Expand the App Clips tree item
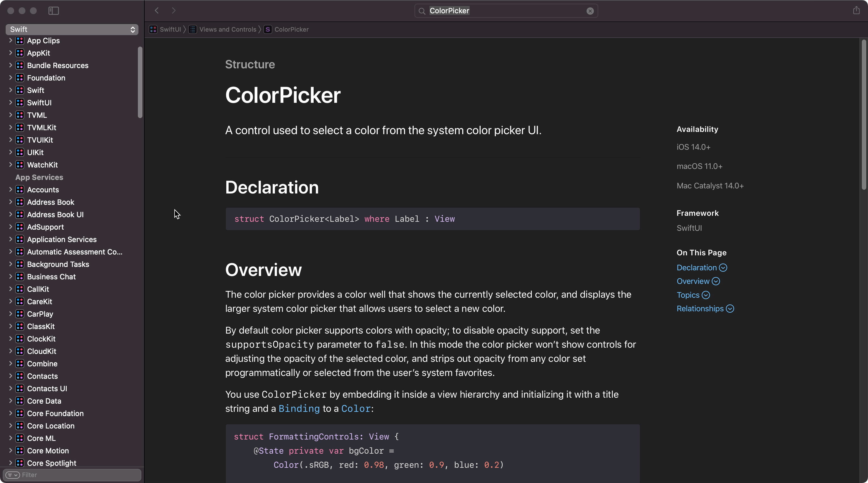The image size is (868, 483). [x=10, y=40]
